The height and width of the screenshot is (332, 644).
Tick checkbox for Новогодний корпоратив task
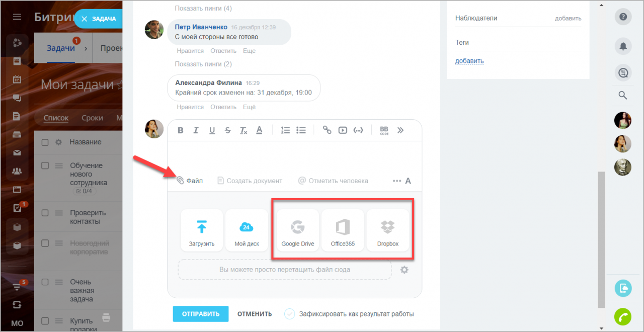[45, 243]
